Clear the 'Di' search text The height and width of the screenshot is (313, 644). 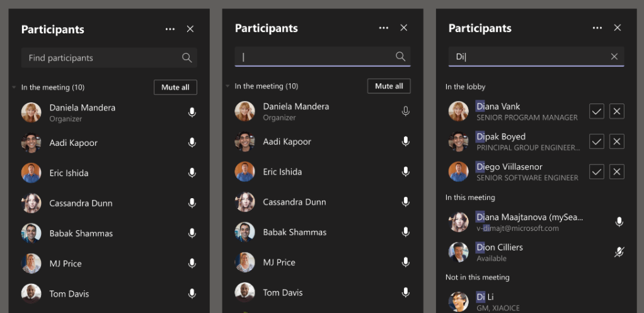coord(614,57)
